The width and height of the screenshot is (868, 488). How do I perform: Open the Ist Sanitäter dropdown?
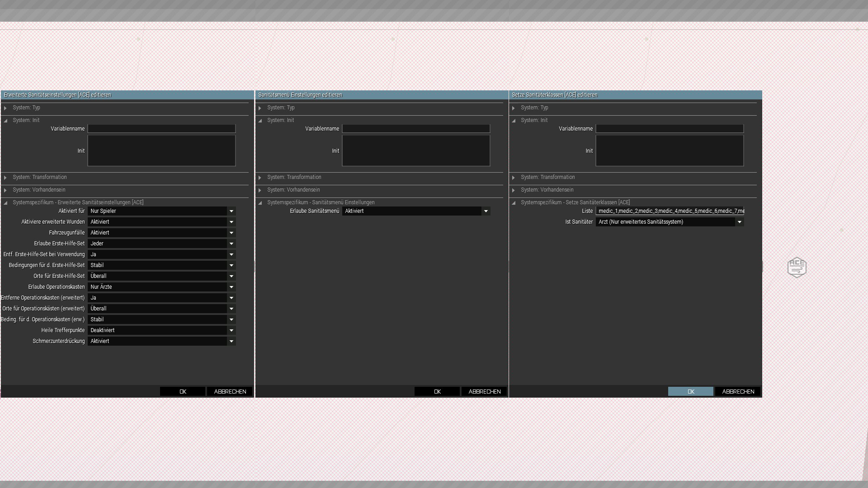coord(670,222)
